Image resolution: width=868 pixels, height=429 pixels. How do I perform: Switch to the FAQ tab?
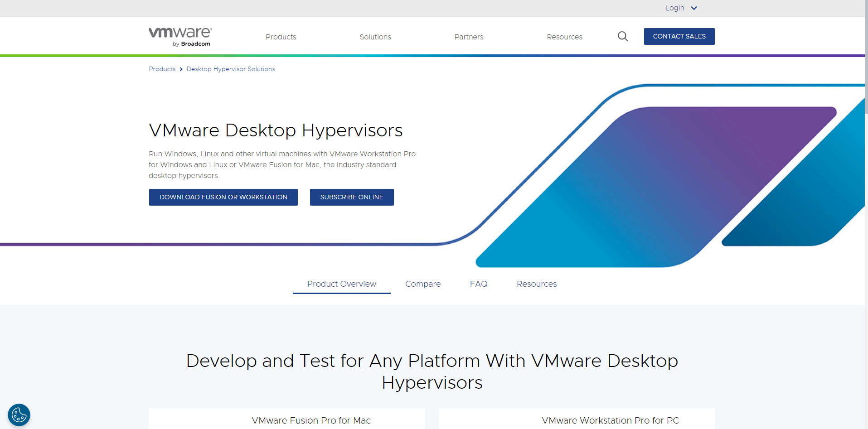(479, 284)
